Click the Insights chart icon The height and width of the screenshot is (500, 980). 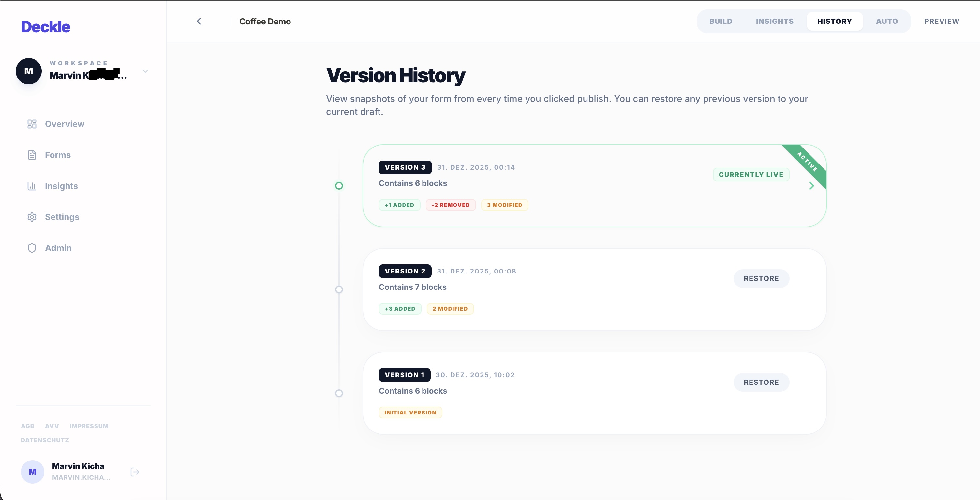pos(32,186)
